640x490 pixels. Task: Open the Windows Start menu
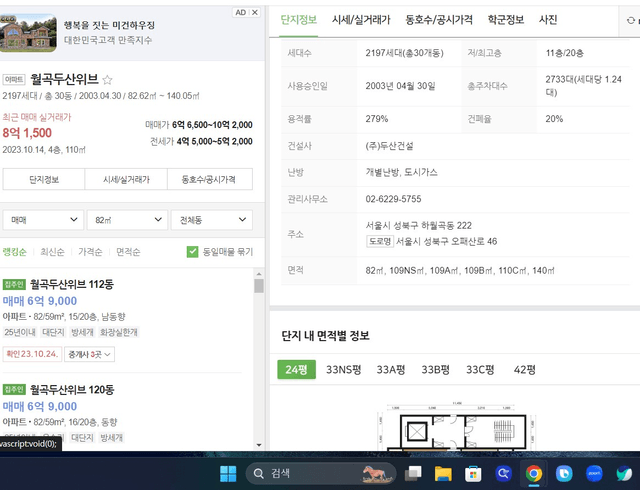[x=228, y=474]
